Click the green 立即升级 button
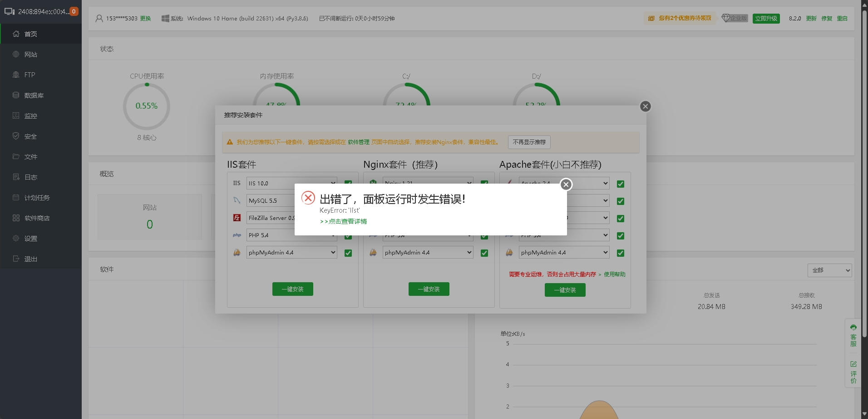The width and height of the screenshot is (868, 419). coord(766,18)
